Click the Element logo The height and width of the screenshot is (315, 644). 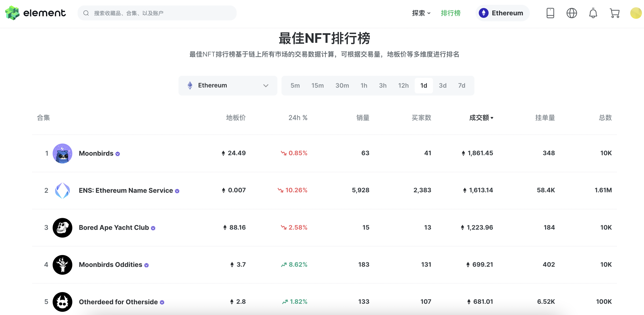pyautogui.click(x=35, y=13)
